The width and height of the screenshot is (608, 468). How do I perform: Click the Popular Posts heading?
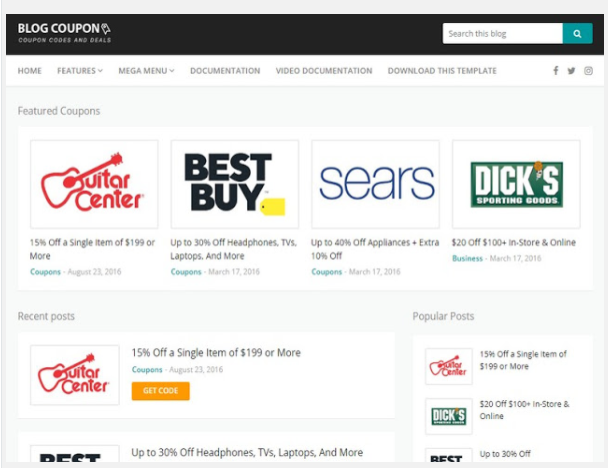pos(443,316)
